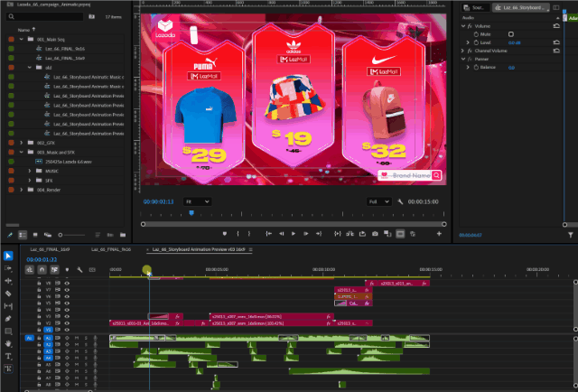Image resolution: width=578 pixels, height=392 pixels.
Task: Collapse the Volume effect section
Action: [463, 26]
